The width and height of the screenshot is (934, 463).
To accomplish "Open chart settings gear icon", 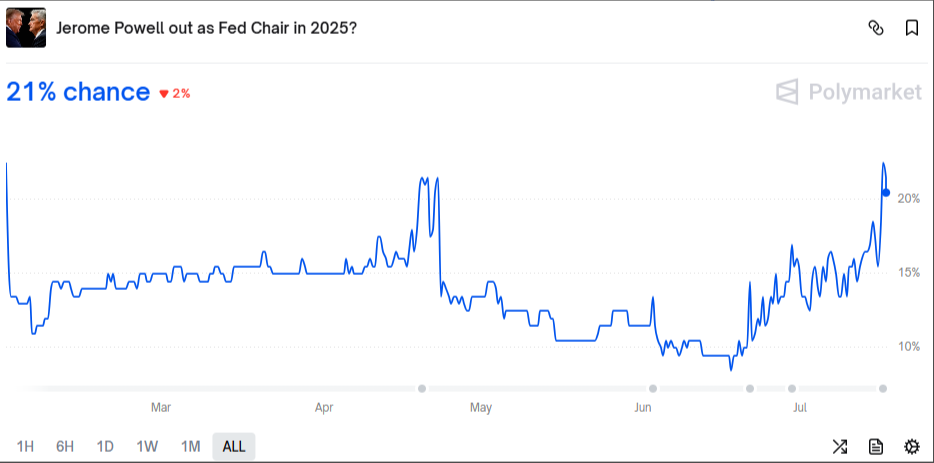I will tap(911, 446).
